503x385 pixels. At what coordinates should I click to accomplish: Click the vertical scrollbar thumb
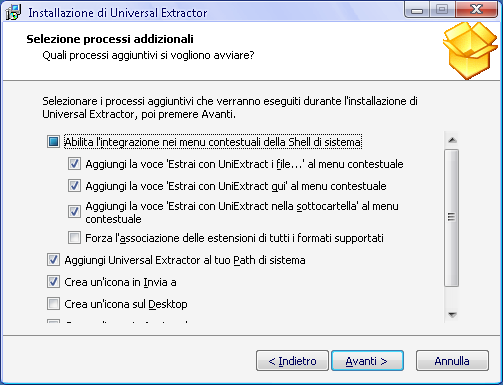[452, 217]
